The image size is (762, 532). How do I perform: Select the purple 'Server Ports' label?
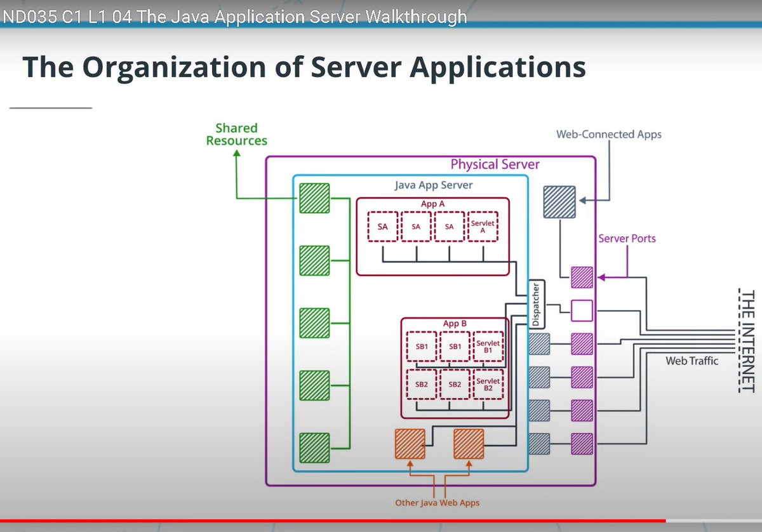627,239
